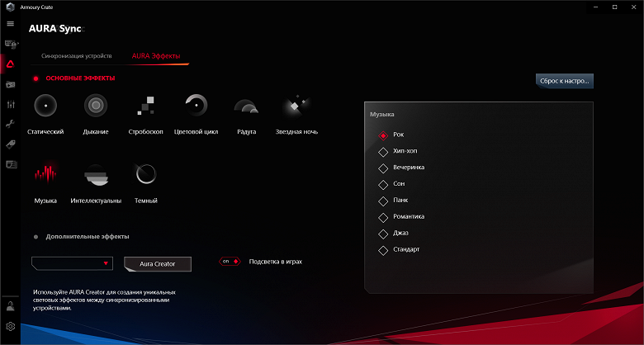Open the user profile sidebar icon

[11, 306]
